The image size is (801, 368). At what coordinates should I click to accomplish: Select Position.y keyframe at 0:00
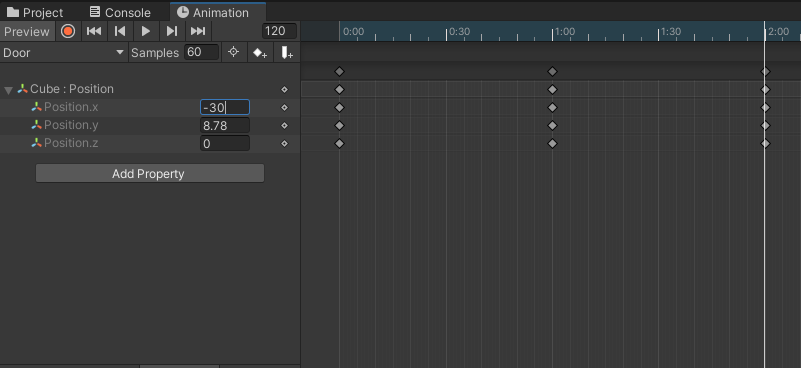(x=339, y=126)
